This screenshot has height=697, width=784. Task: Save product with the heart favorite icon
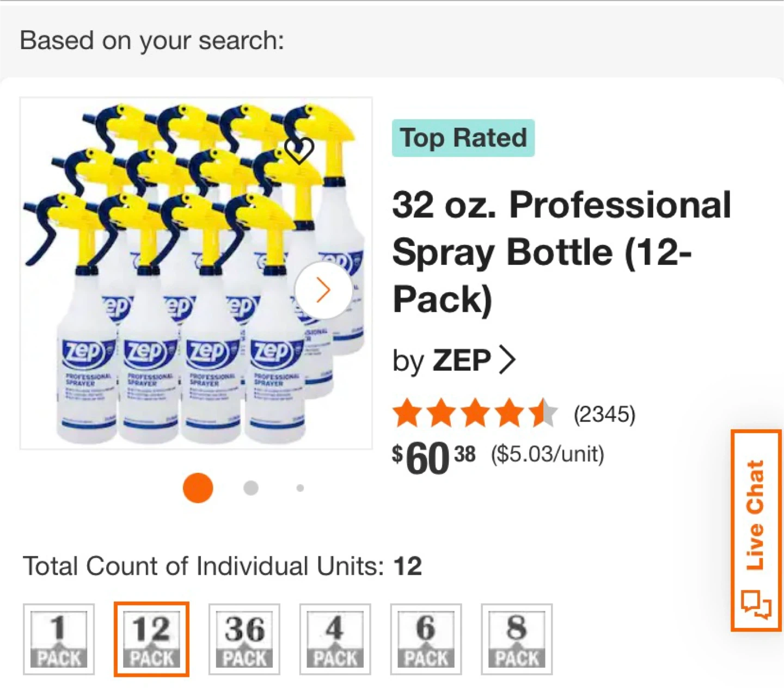click(x=299, y=150)
